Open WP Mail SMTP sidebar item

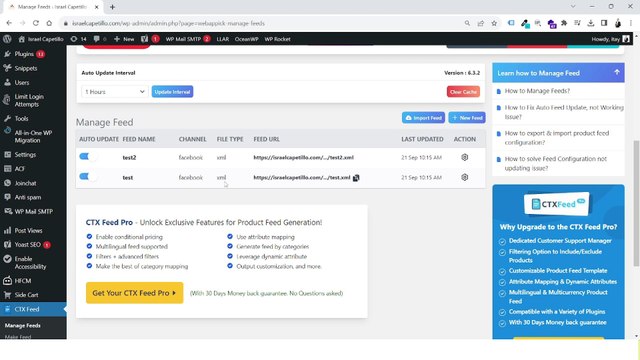(33, 211)
